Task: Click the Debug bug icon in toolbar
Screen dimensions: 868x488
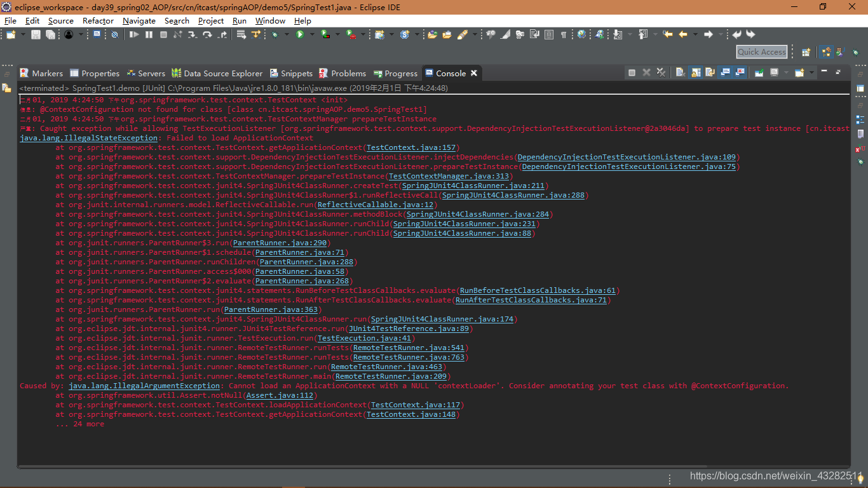Action: (275, 34)
